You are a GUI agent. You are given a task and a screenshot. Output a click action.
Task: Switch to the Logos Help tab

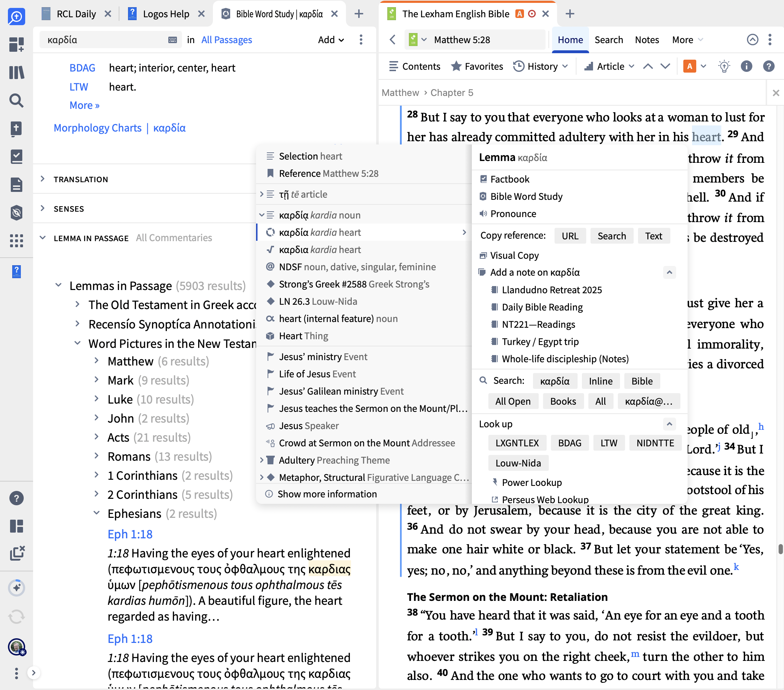coord(166,14)
